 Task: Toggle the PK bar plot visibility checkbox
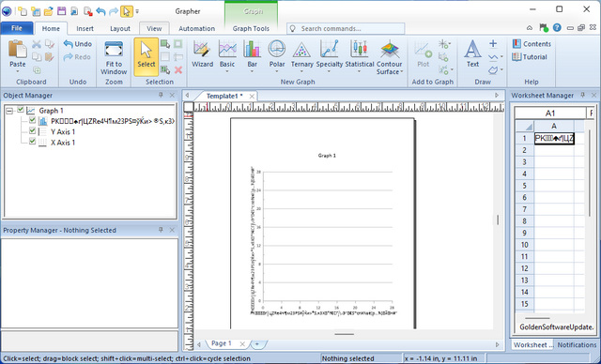[x=33, y=121]
